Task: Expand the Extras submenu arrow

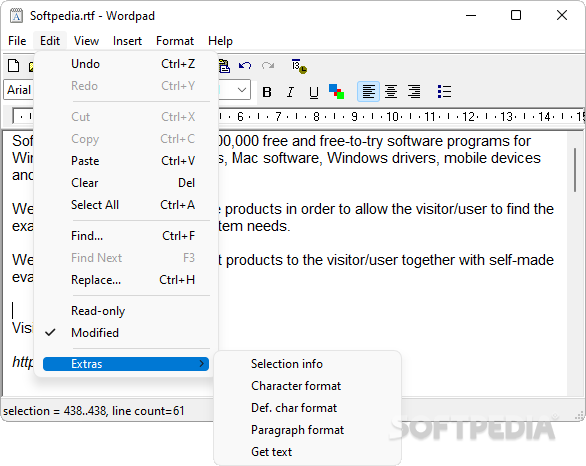Action: pos(201,364)
